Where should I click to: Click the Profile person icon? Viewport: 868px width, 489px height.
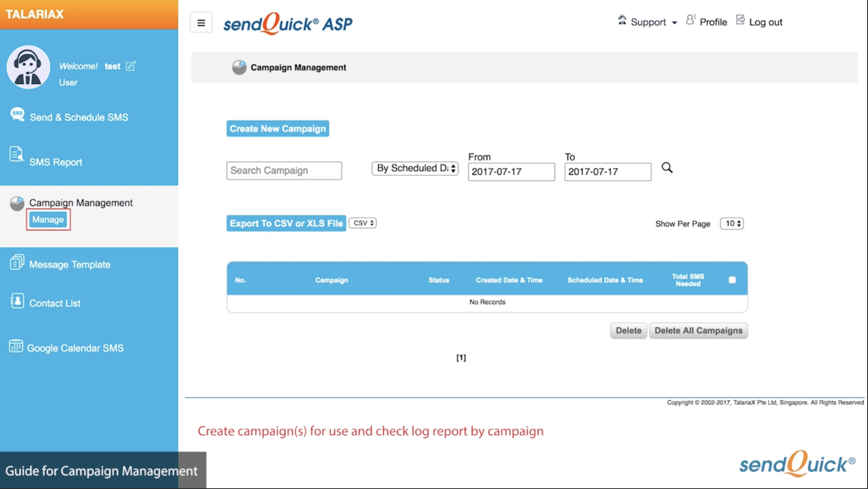tap(691, 19)
